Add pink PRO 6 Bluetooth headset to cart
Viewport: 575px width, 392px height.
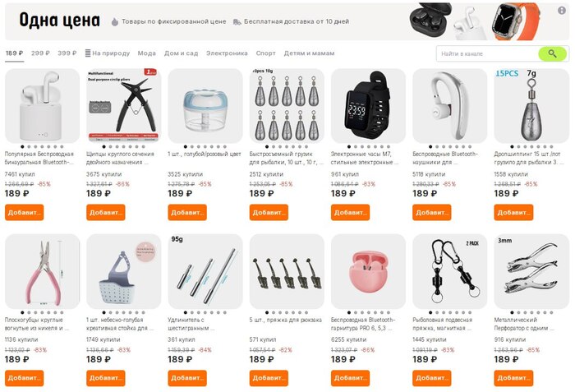(350, 378)
